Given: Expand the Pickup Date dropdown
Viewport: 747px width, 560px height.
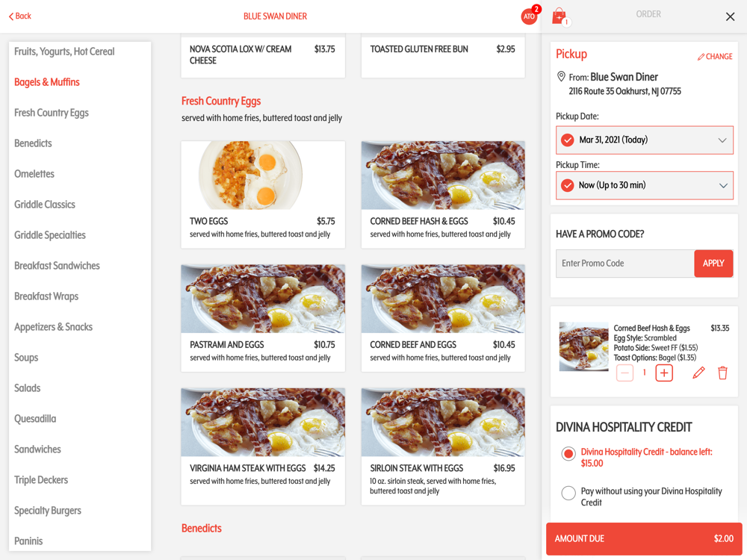Looking at the screenshot, I should coord(644,140).
